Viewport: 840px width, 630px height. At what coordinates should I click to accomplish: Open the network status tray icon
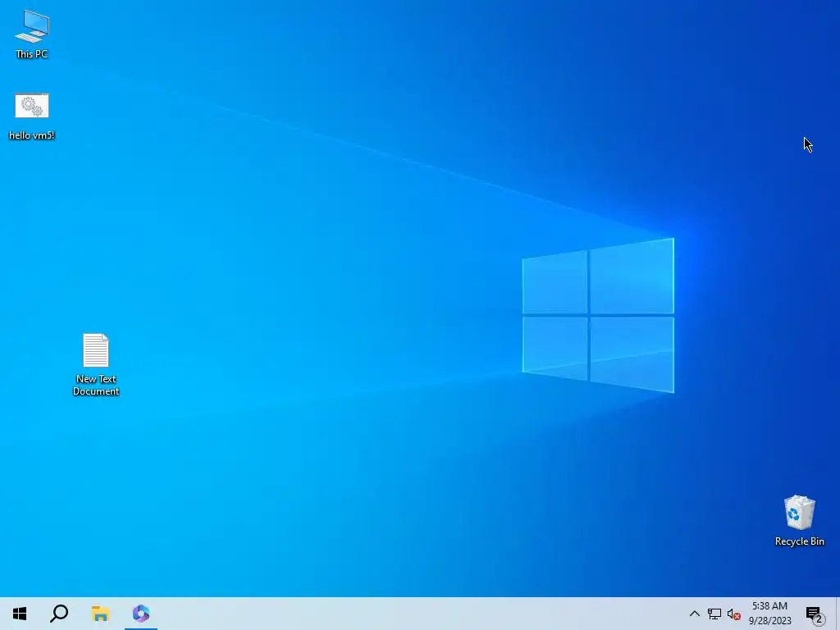point(714,614)
